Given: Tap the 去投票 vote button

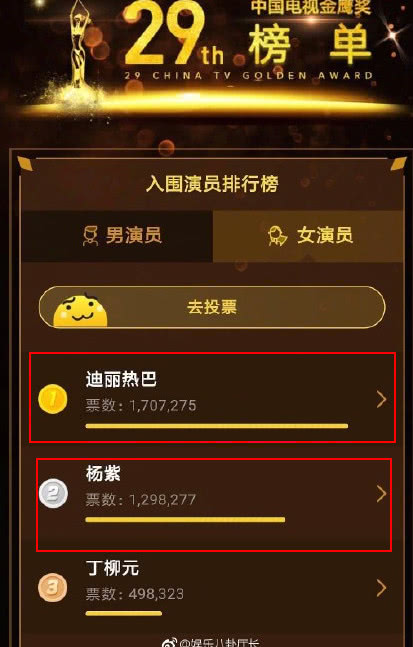Looking at the screenshot, I should tap(212, 307).
